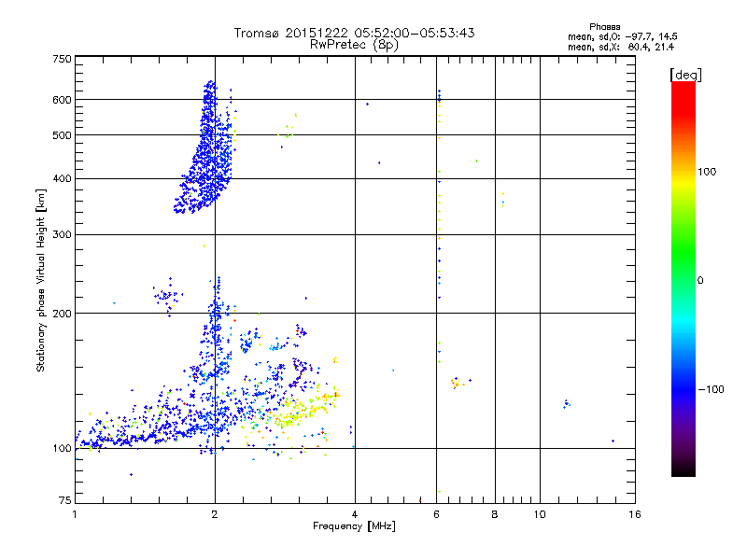Click the x-axis tick label '4'

[355, 514]
